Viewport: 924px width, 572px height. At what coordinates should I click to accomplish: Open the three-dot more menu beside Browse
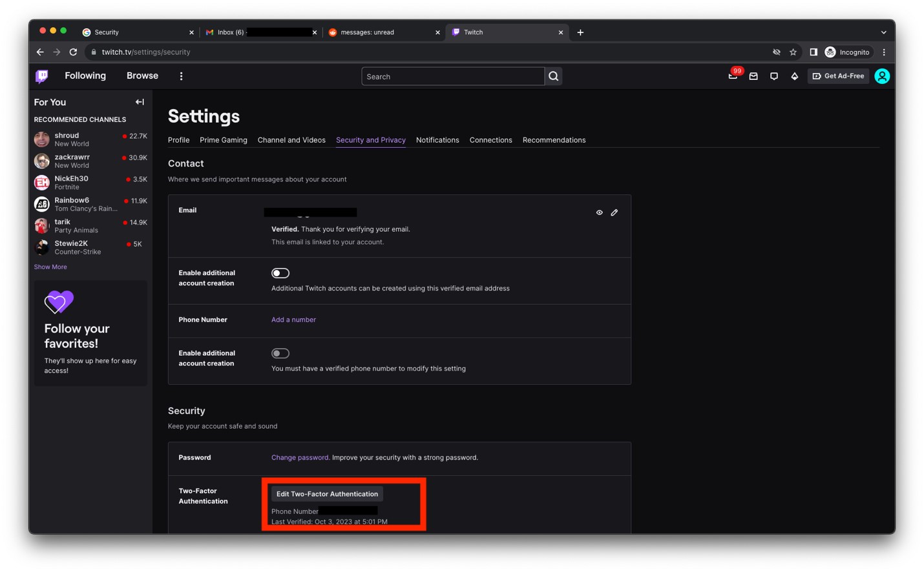pyautogui.click(x=181, y=76)
